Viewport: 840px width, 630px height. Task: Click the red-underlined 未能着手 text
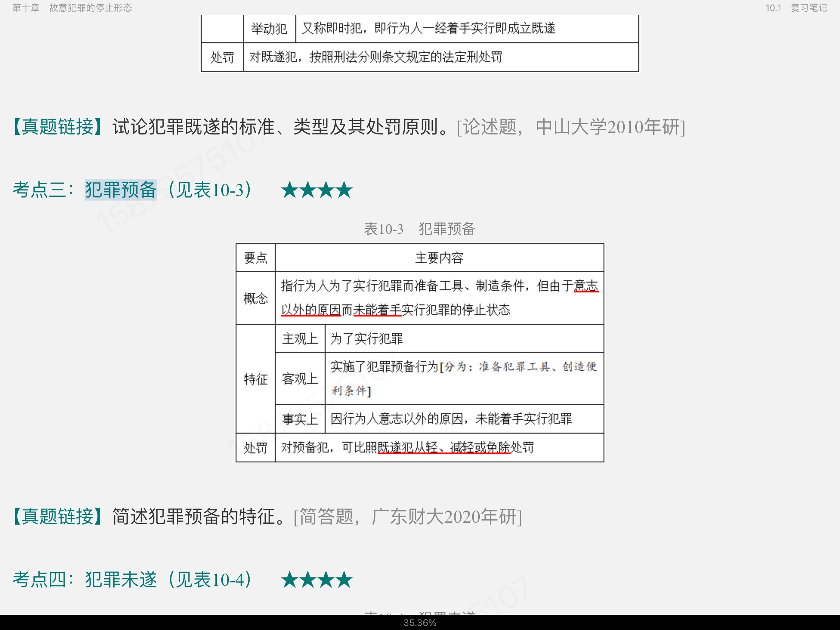377,310
